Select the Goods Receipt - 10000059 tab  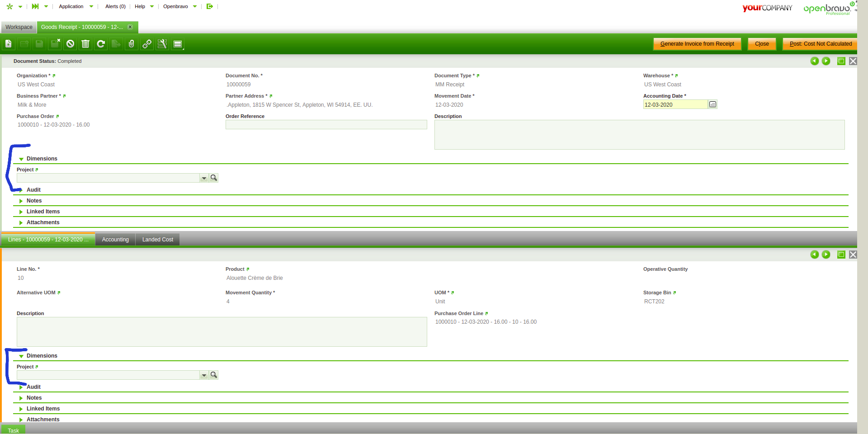[x=82, y=27]
